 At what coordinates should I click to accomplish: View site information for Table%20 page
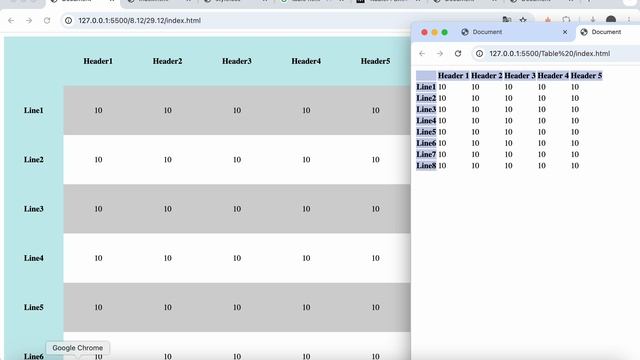point(480,53)
